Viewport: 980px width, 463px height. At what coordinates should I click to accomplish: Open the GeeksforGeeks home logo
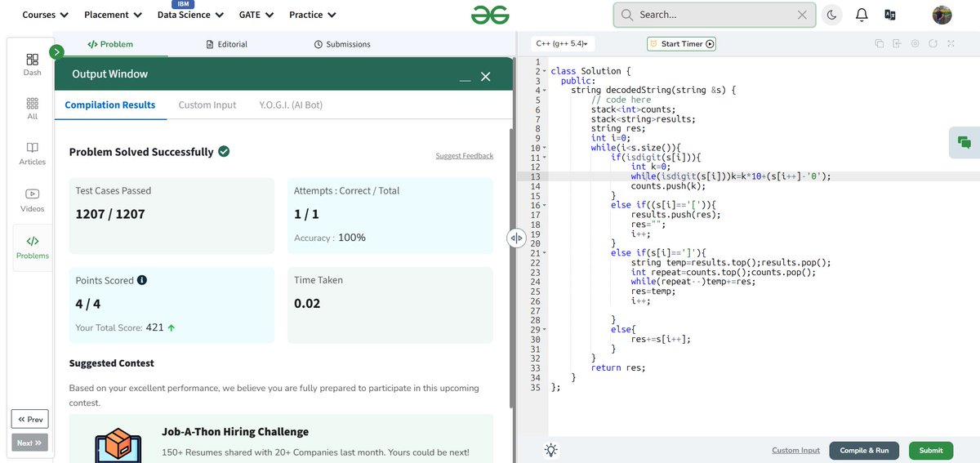pos(490,15)
